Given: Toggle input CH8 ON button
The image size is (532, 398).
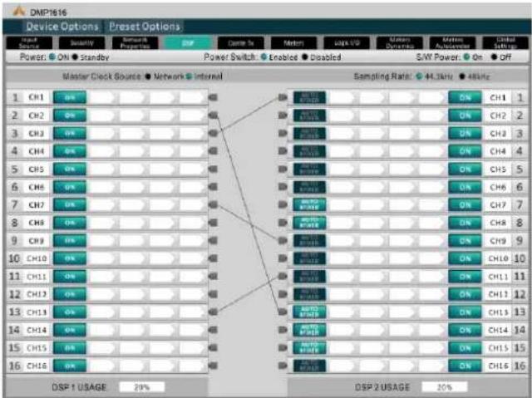Looking at the screenshot, I should (70, 223).
